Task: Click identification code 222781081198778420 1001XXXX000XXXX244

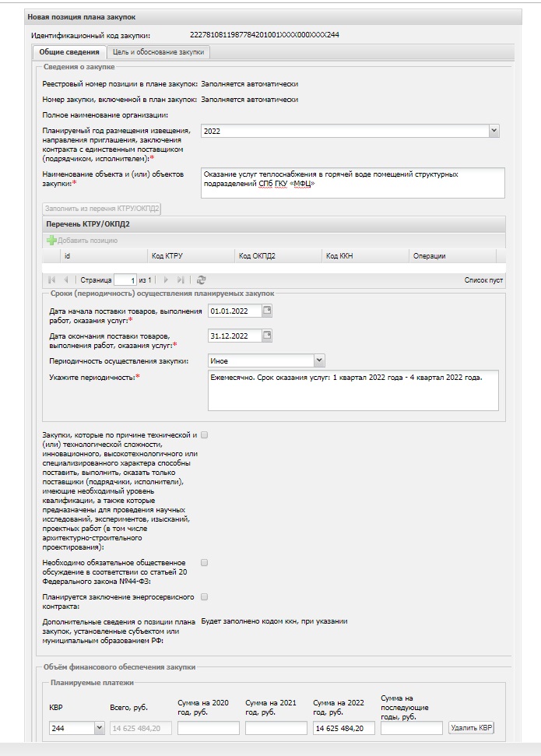Action: [264, 35]
